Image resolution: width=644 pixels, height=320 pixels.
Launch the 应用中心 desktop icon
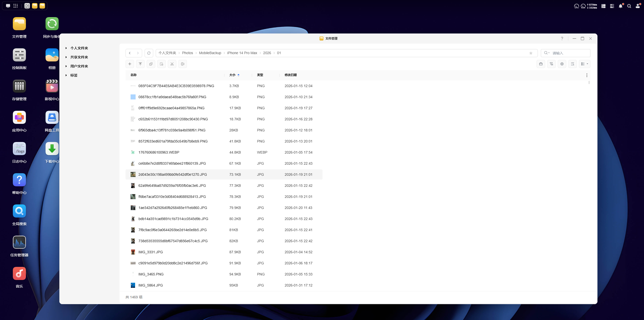pyautogui.click(x=19, y=118)
